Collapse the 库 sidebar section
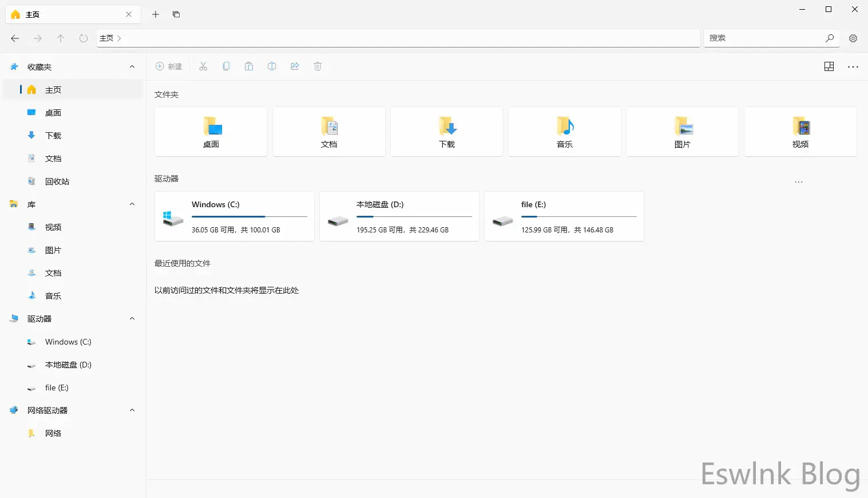Screen dimensions: 868x498 pos(132,204)
